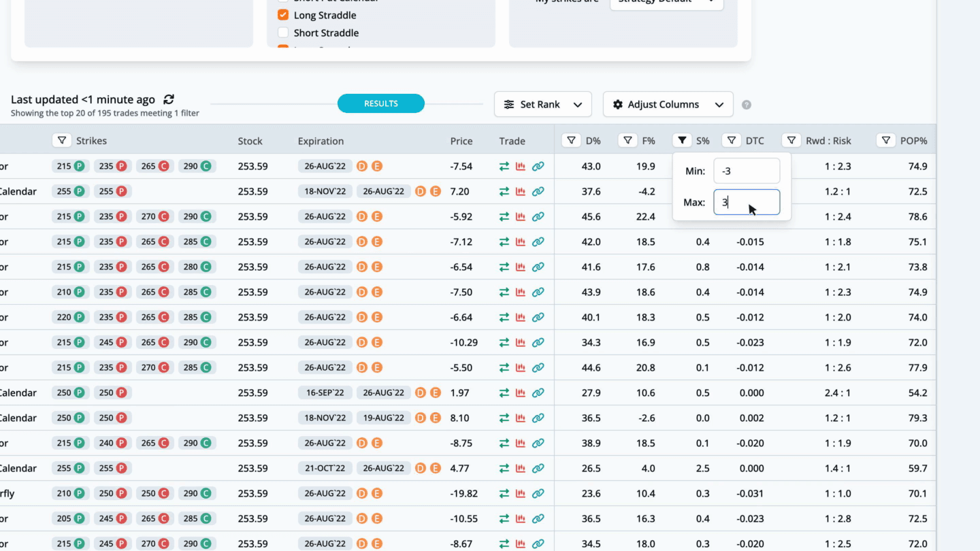Click the 19-AUG'22 expiration chip

(384, 418)
